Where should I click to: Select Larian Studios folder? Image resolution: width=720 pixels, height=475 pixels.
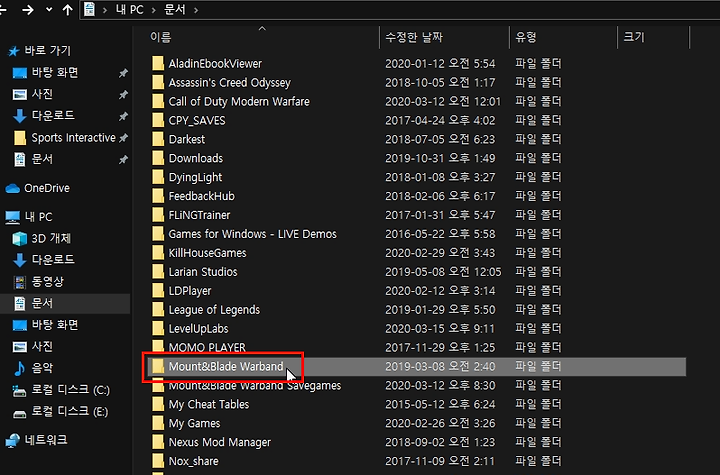(203, 272)
